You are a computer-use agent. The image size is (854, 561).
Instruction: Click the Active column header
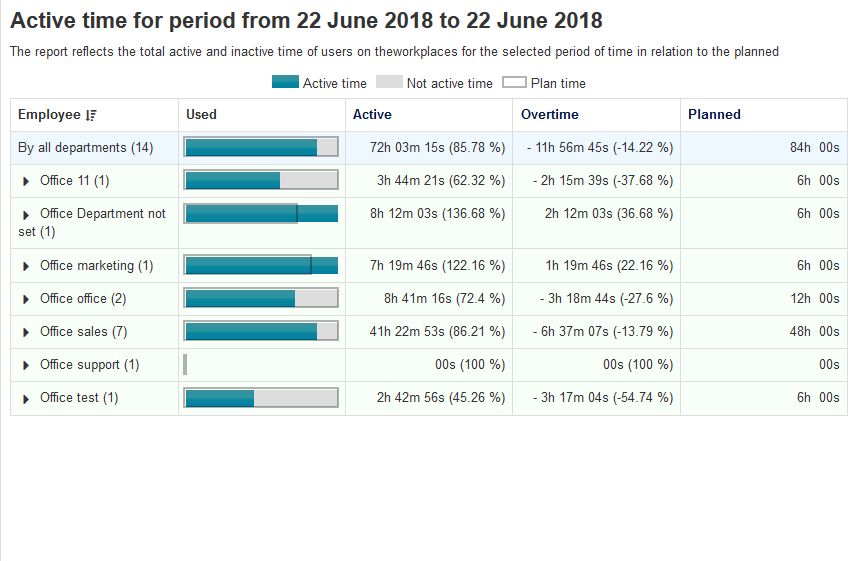pos(372,115)
